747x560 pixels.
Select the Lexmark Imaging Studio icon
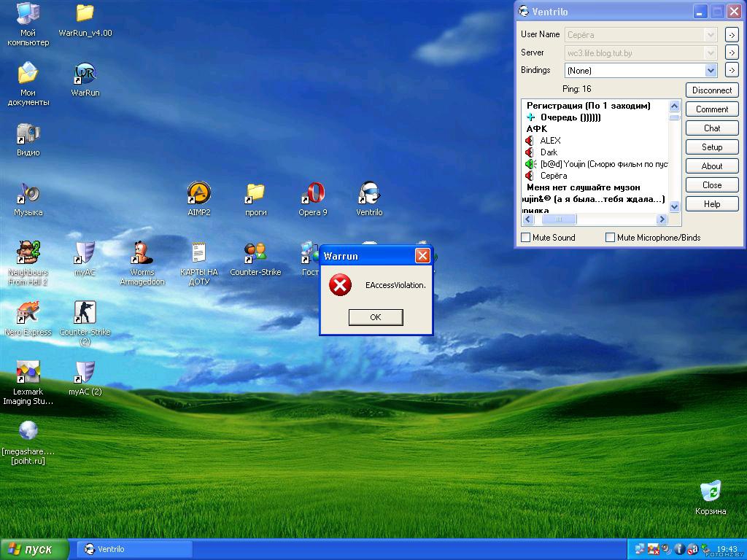pos(28,372)
